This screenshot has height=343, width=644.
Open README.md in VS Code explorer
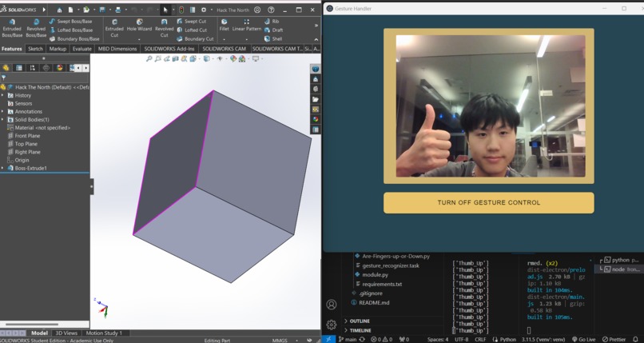coord(370,302)
